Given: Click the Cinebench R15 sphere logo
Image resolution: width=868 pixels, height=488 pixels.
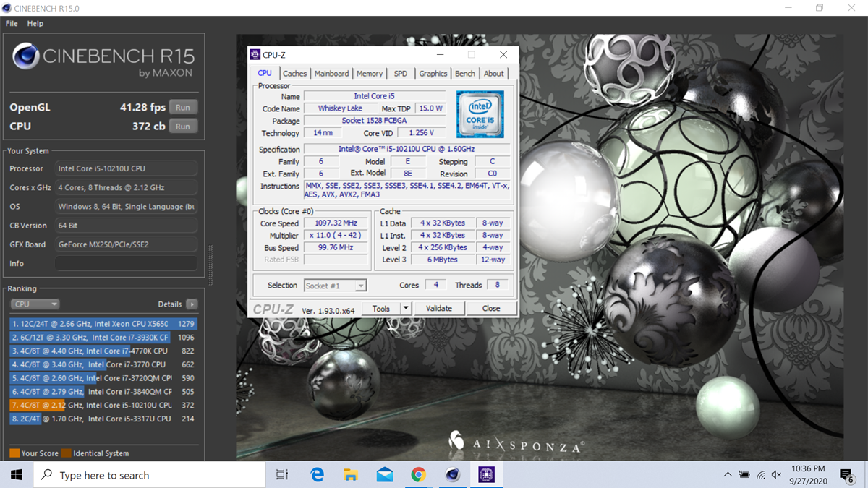Looking at the screenshot, I should [26, 56].
